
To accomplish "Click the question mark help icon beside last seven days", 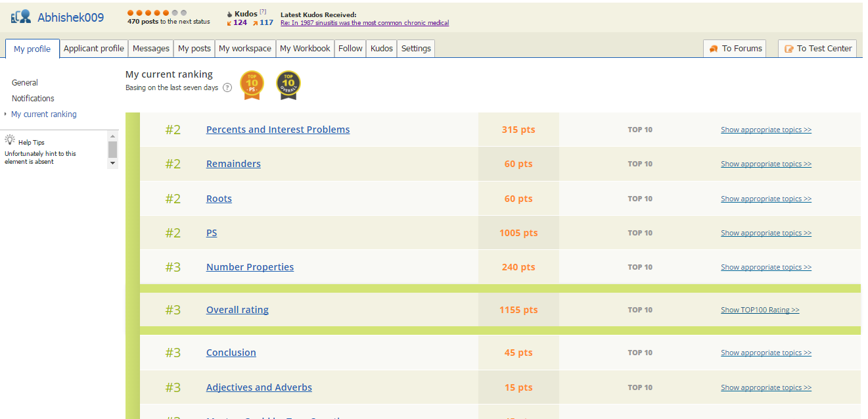I will point(227,87).
